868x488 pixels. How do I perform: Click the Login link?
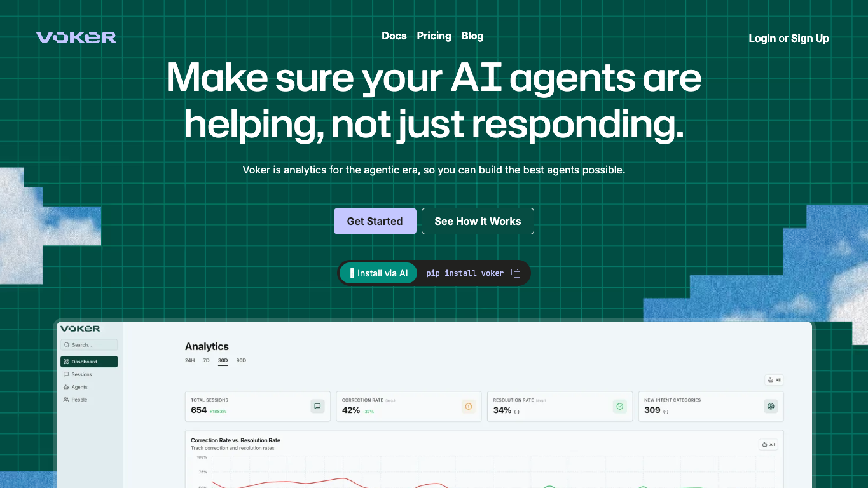pyautogui.click(x=762, y=38)
